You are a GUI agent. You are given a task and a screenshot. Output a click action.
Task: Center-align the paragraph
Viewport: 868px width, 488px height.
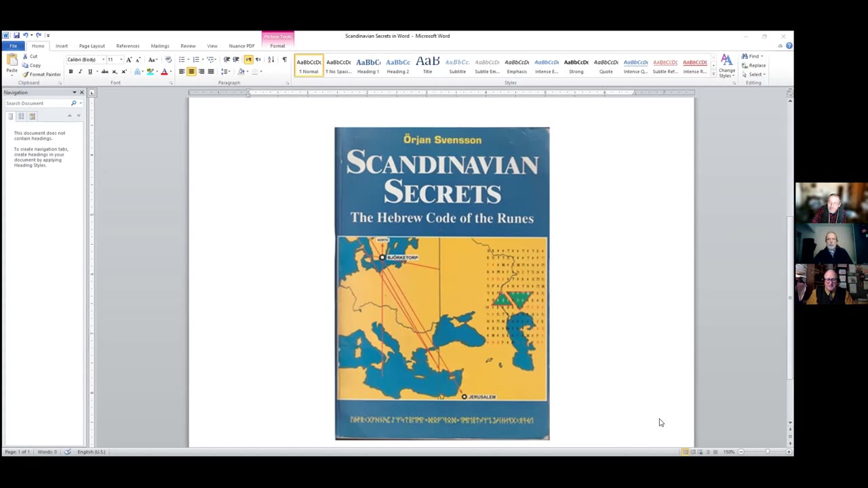(x=191, y=71)
